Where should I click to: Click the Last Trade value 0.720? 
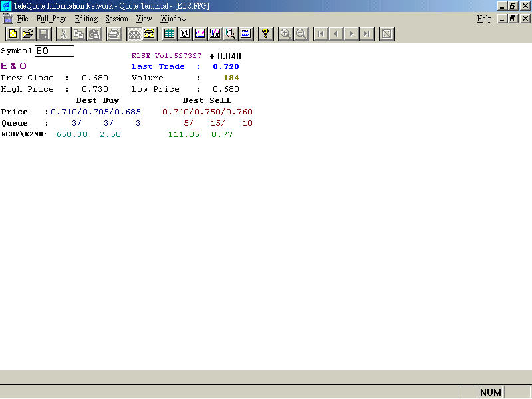(226, 67)
